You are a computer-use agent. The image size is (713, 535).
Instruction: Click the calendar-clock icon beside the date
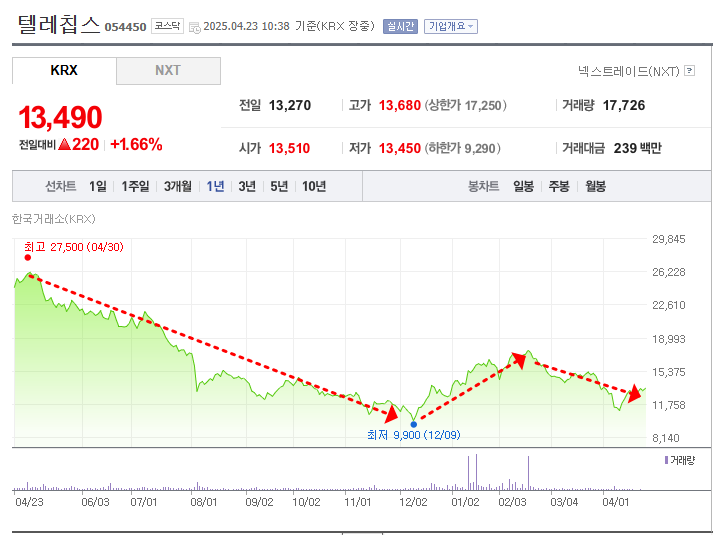195,27
